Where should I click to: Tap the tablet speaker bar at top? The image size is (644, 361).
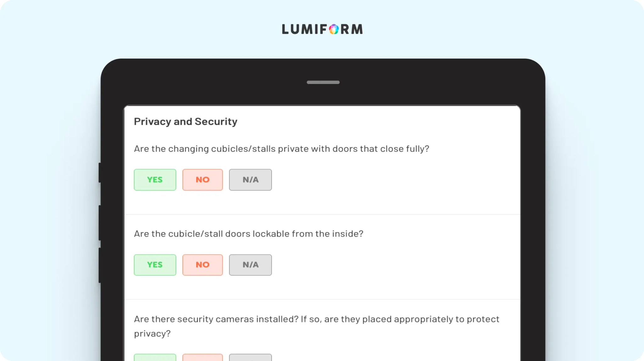pyautogui.click(x=323, y=82)
